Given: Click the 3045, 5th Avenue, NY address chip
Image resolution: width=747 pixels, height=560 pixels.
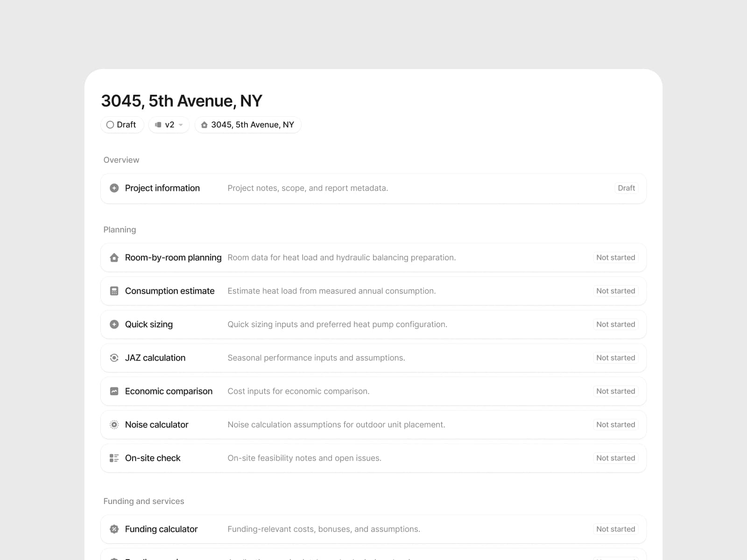Looking at the screenshot, I should (248, 125).
